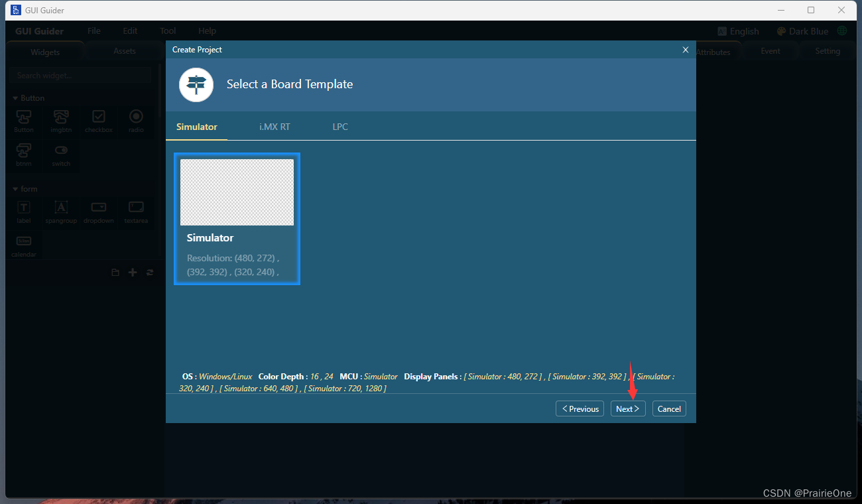Maximize the GUI Guider window
The width and height of the screenshot is (862, 504).
[x=811, y=10]
